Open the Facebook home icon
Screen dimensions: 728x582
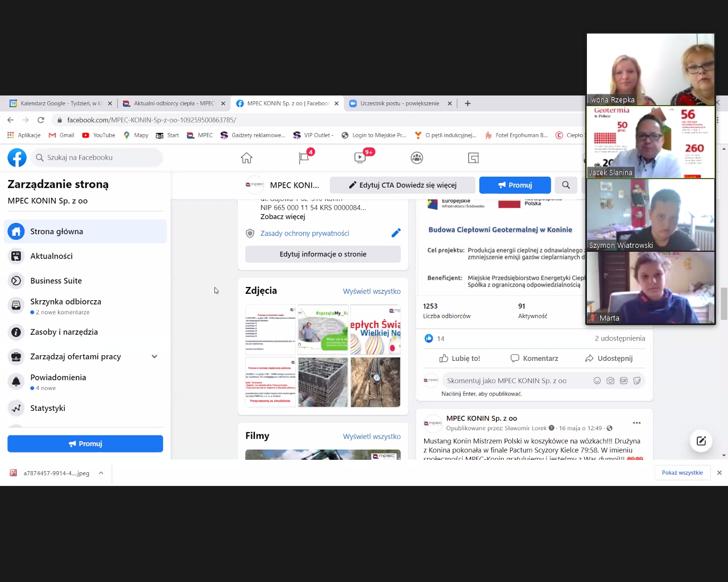coord(246,158)
